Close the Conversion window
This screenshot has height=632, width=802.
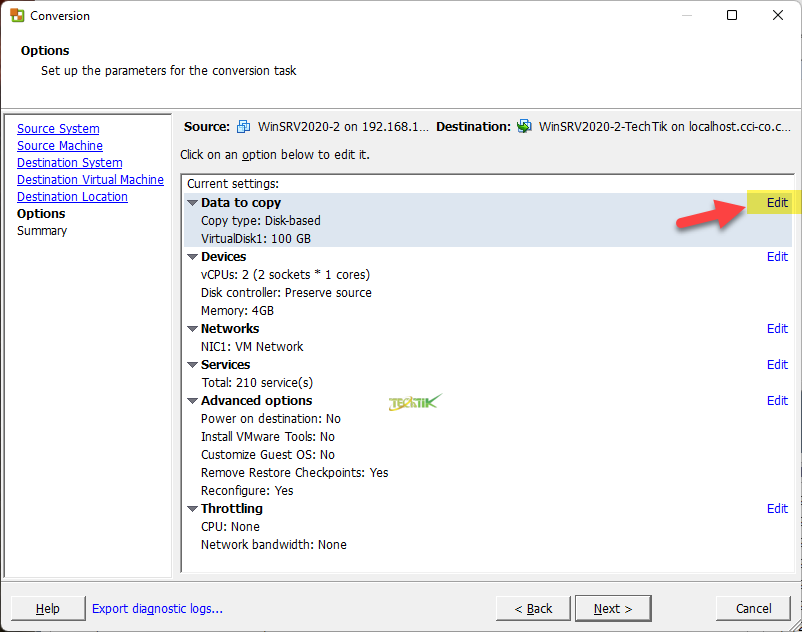coord(777,15)
